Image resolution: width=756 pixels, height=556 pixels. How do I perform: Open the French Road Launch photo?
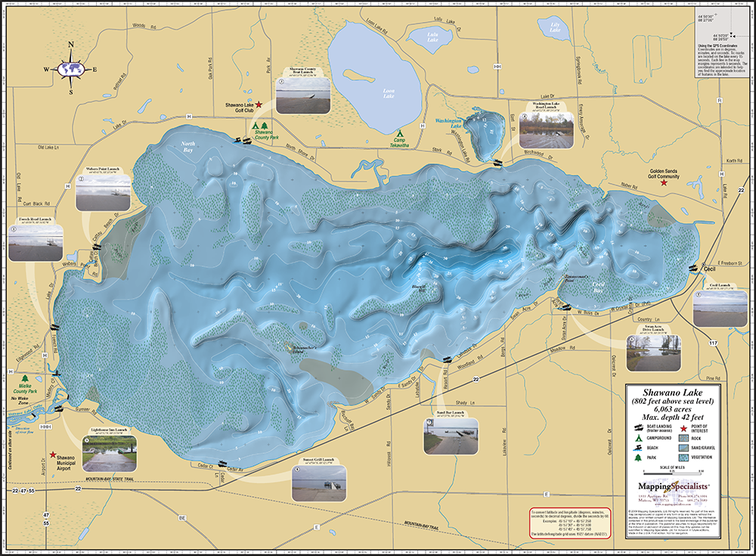pyautogui.click(x=36, y=243)
